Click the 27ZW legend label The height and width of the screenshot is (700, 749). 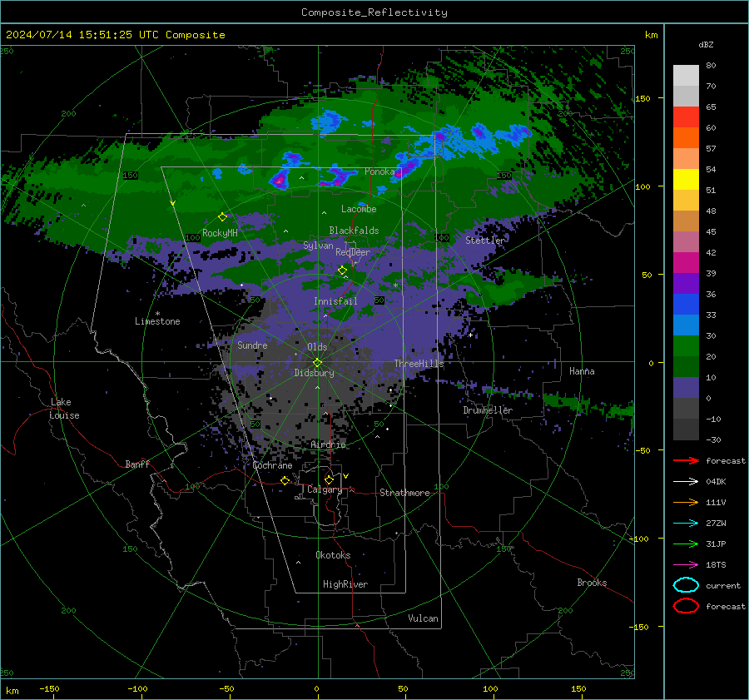pos(716,524)
